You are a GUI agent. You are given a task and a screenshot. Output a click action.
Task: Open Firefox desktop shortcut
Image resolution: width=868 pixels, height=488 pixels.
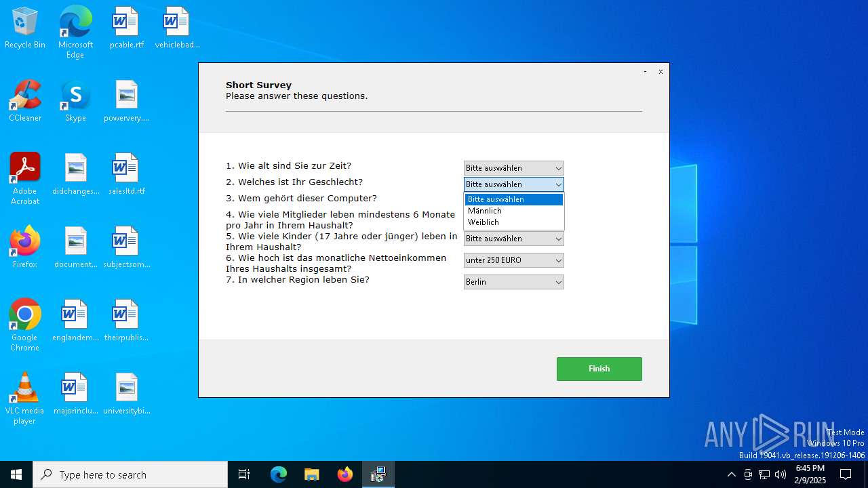(x=25, y=248)
